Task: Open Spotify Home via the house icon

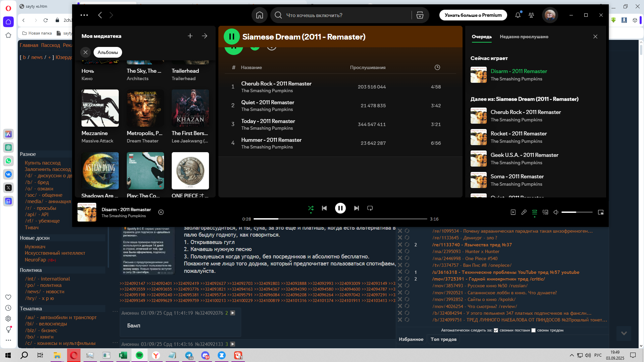Action: pyautogui.click(x=259, y=15)
